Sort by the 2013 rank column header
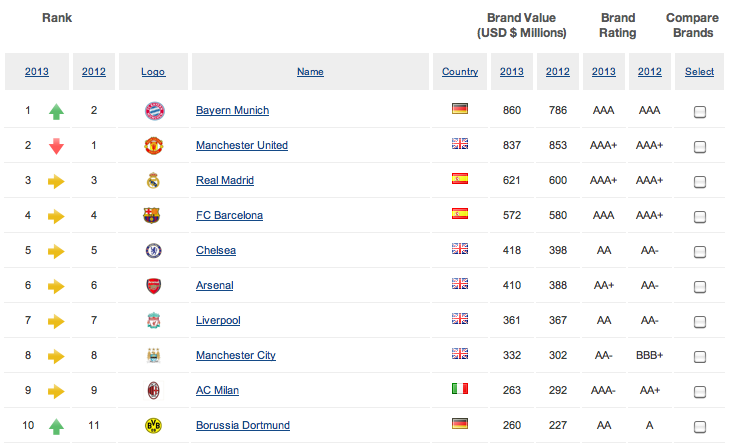 pyautogui.click(x=36, y=72)
